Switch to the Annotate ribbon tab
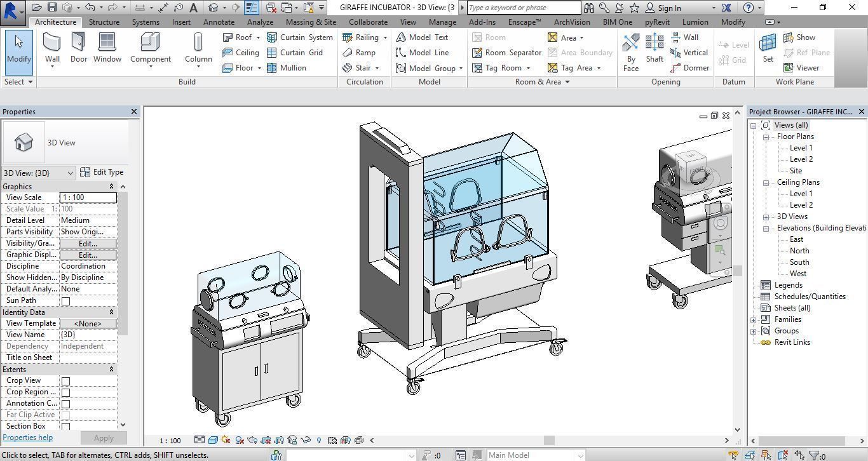This screenshot has height=461, width=868. [x=219, y=22]
